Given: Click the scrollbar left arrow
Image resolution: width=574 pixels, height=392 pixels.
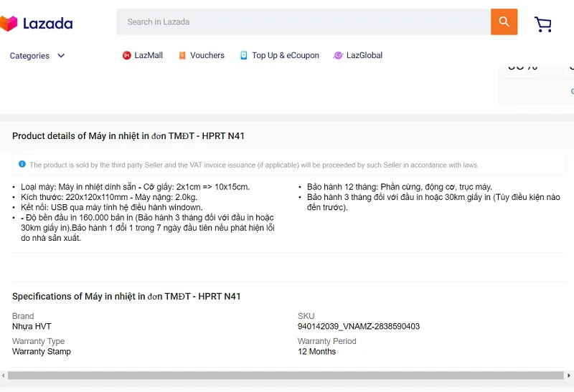Looking at the screenshot, I should tap(4, 376).
